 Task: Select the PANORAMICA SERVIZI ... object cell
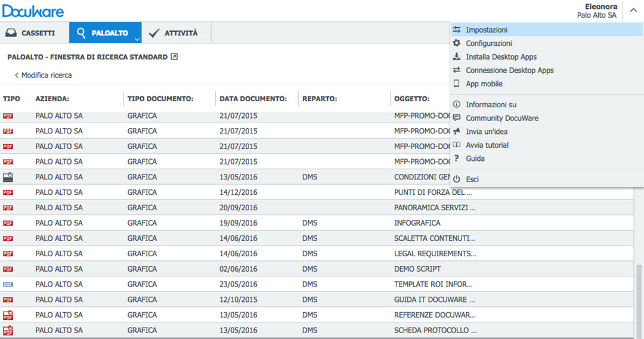(435, 208)
